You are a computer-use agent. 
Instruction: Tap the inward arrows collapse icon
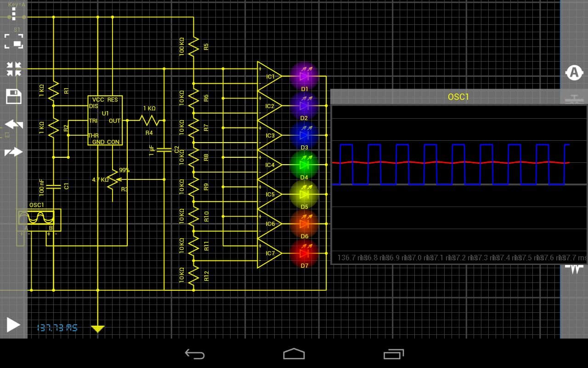click(x=14, y=69)
